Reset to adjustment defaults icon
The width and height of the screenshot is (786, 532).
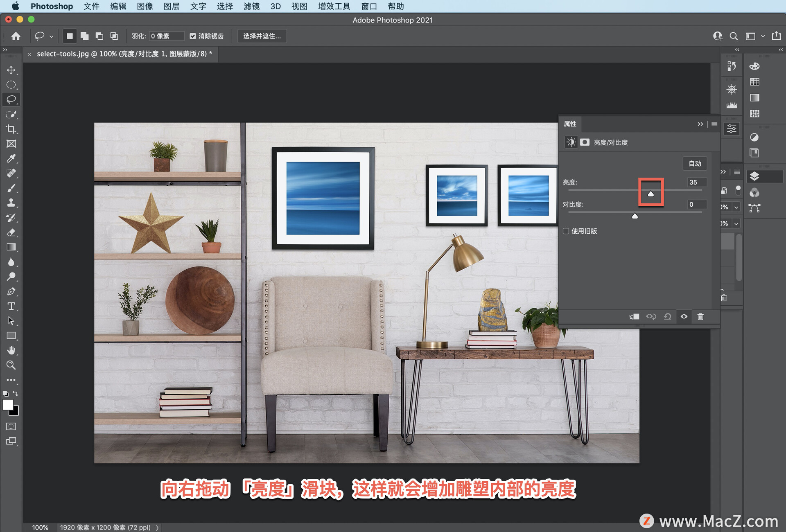(x=667, y=316)
